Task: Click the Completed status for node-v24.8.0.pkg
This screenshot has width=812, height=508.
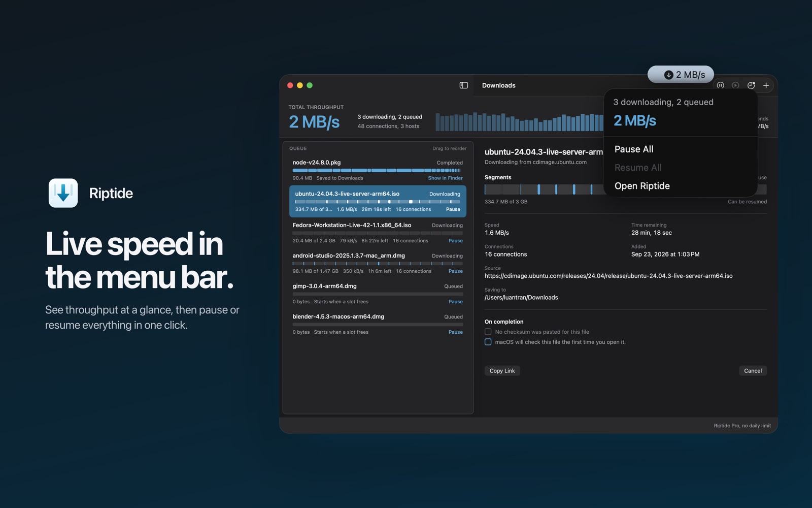Action: 450,163
